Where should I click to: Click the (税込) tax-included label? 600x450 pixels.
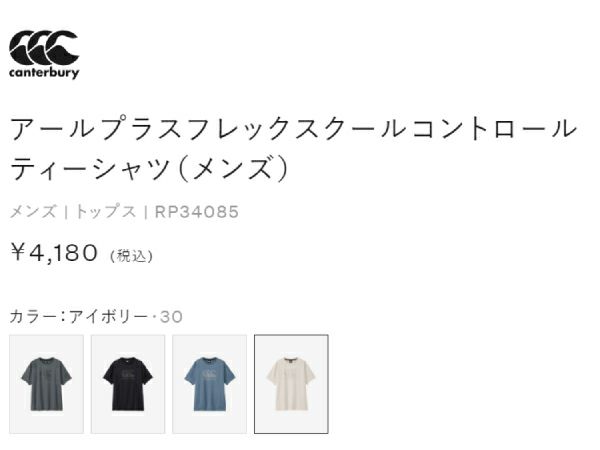[x=130, y=256]
